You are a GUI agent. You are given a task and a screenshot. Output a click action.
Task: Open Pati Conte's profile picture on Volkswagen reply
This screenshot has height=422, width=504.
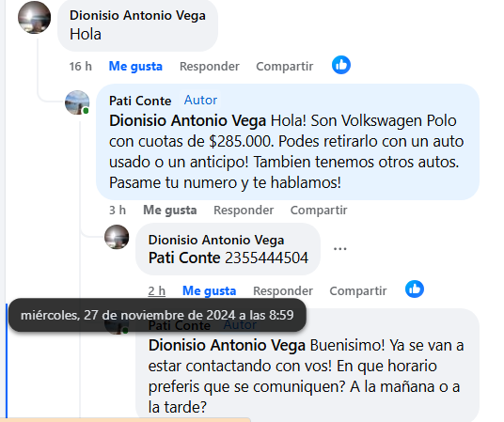(x=77, y=102)
